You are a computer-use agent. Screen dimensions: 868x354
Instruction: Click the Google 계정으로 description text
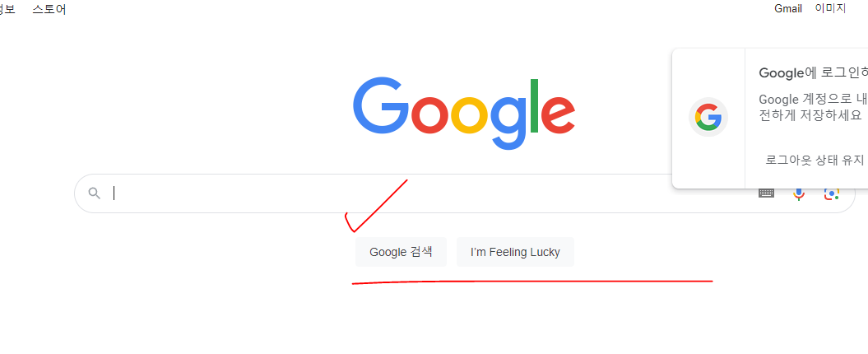click(x=813, y=107)
